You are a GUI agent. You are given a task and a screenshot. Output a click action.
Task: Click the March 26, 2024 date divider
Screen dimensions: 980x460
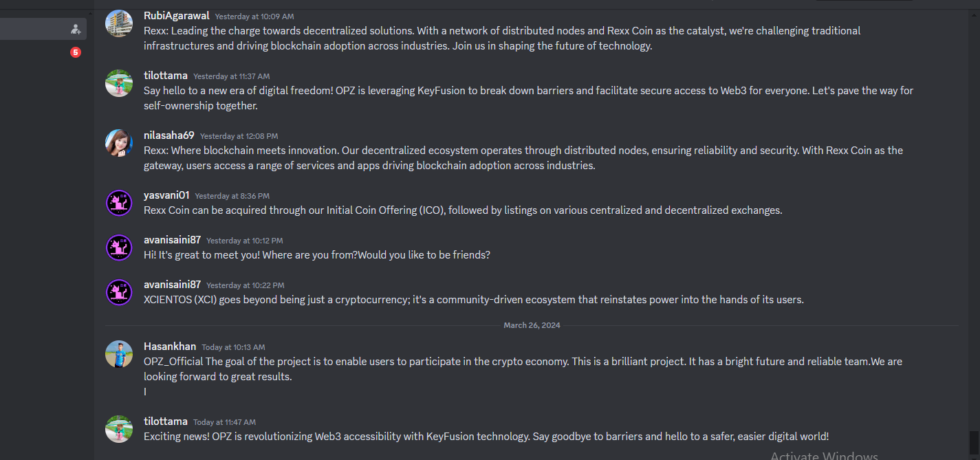point(532,325)
